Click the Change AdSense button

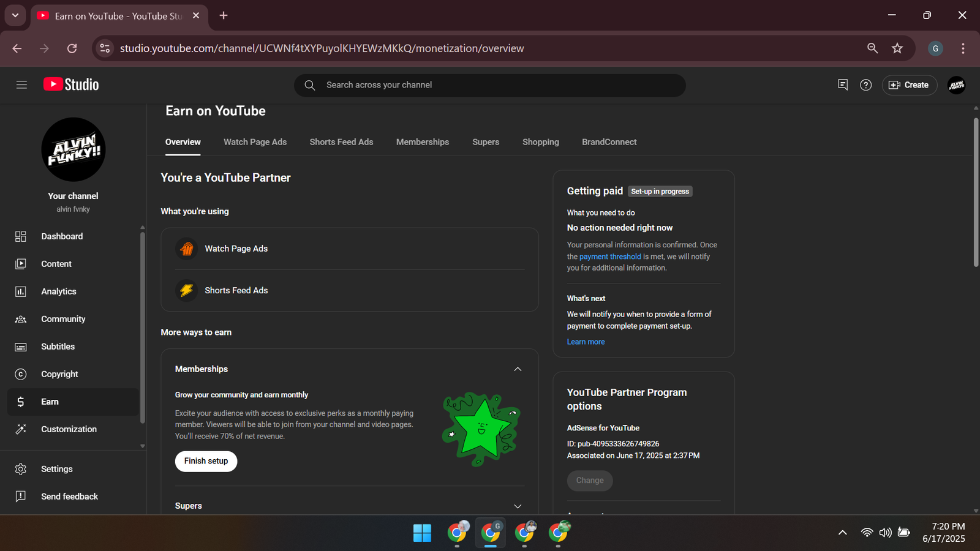point(590,481)
